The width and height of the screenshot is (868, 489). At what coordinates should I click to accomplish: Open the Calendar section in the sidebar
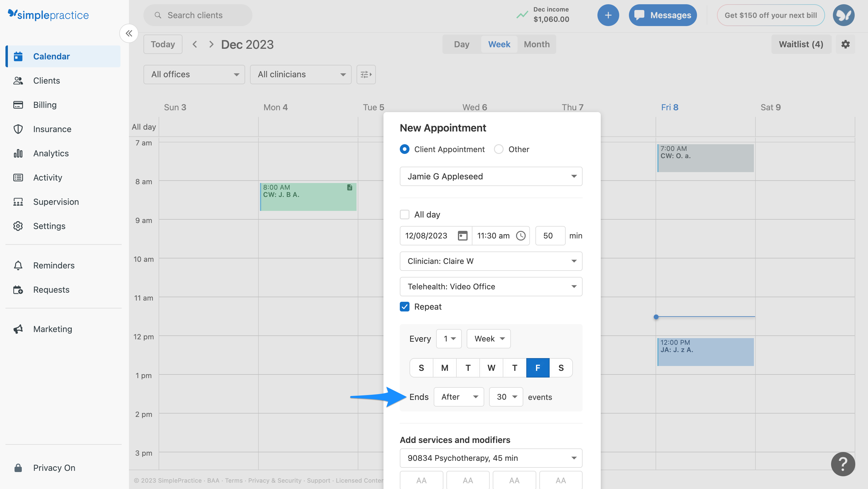tap(51, 56)
